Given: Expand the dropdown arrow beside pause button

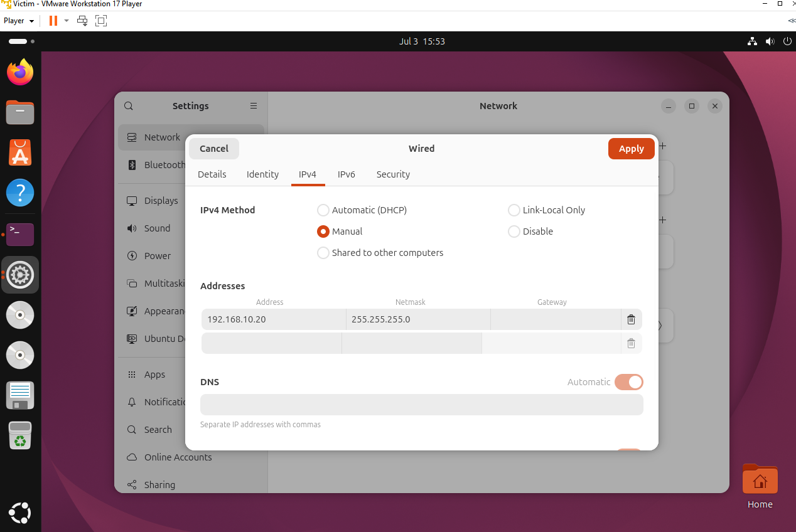Looking at the screenshot, I should coord(67,21).
